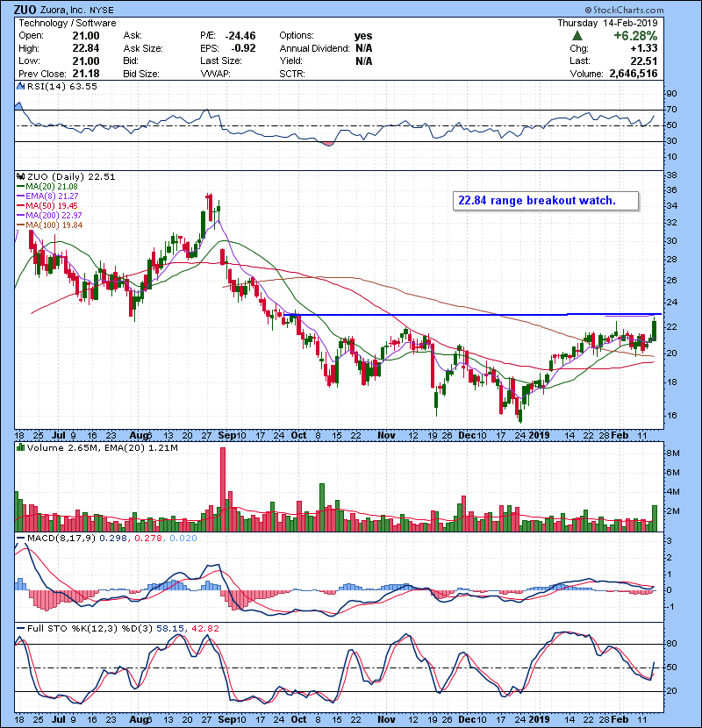Image resolution: width=702 pixels, height=728 pixels.
Task: Click the "VWAP:" label
Action: (x=216, y=74)
